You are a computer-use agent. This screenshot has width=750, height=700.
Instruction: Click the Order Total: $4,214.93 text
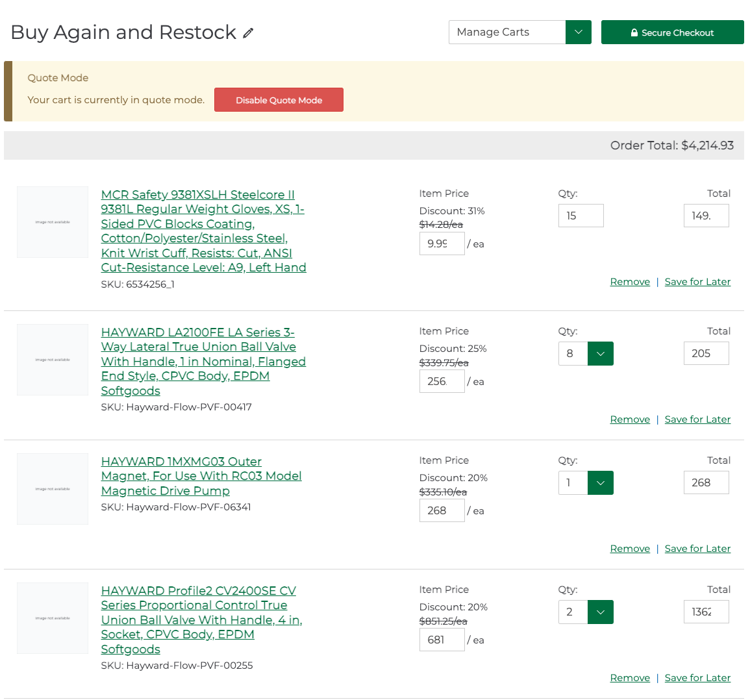coord(671,145)
